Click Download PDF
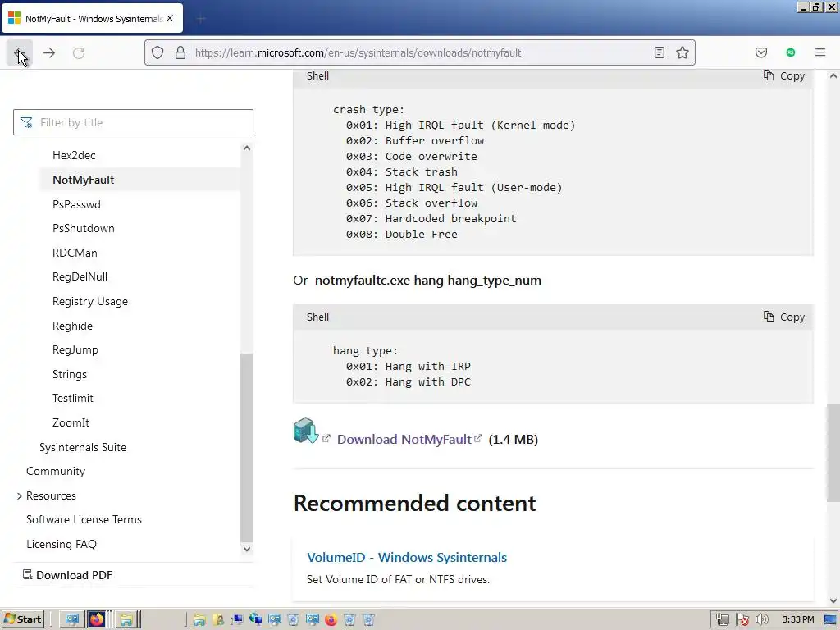840x630 pixels. coord(67,575)
